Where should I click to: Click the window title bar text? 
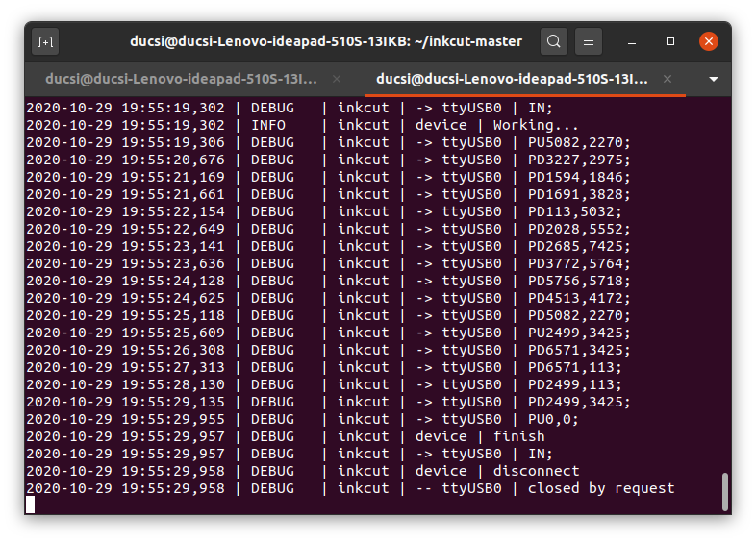(326, 41)
